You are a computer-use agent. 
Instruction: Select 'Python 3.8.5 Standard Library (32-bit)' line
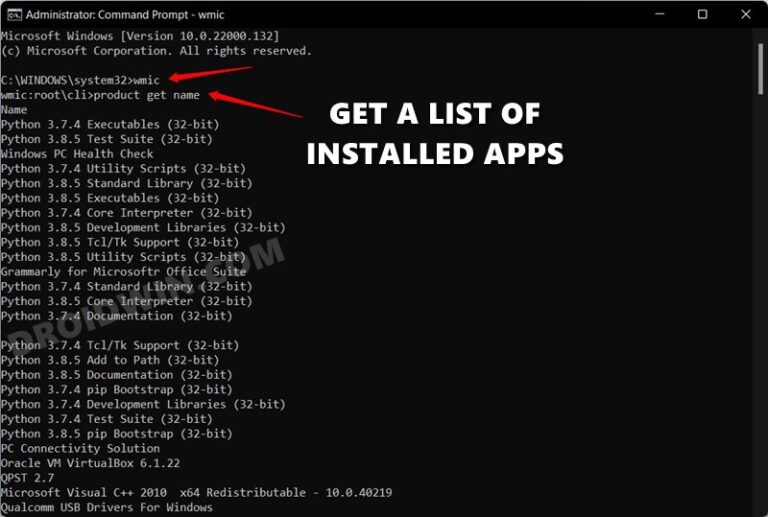pyautogui.click(x=126, y=183)
